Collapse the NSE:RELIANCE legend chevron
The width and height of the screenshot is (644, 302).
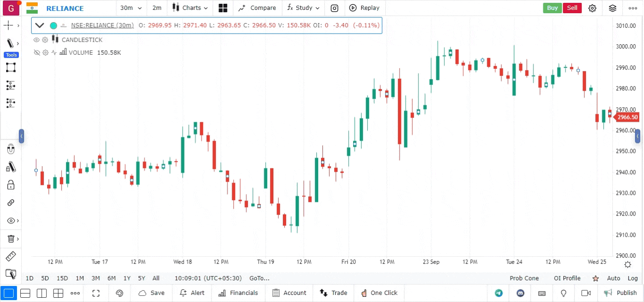point(40,25)
